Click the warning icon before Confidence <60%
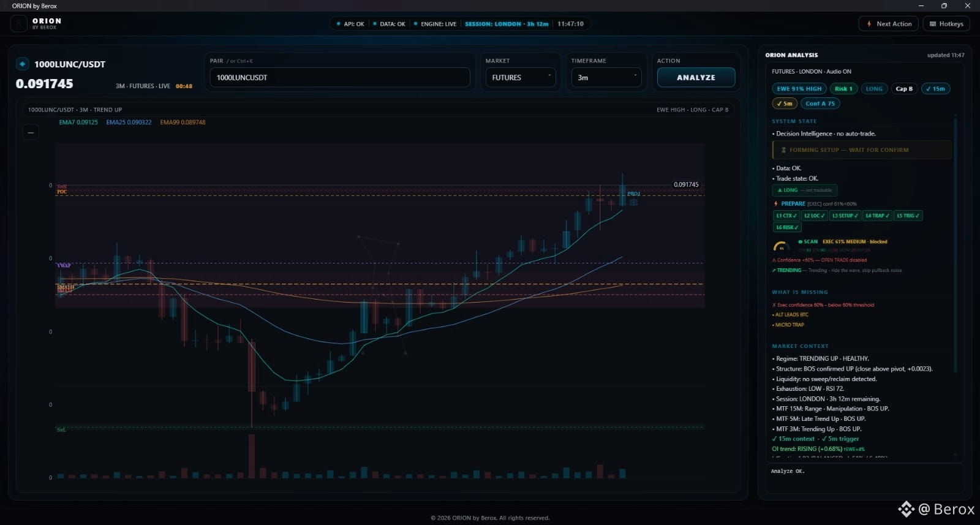The image size is (980, 525). click(x=774, y=260)
